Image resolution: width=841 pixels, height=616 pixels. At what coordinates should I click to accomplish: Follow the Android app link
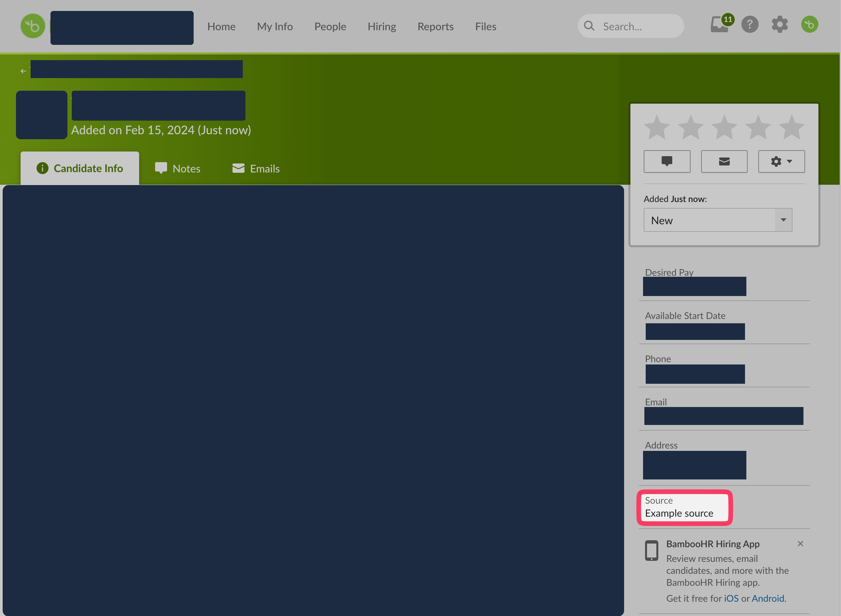pyautogui.click(x=768, y=598)
